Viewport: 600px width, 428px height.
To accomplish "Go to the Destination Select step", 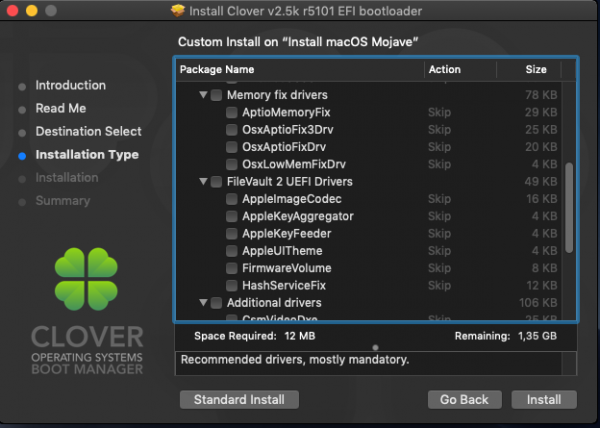I will pyautogui.click(x=88, y=132).
